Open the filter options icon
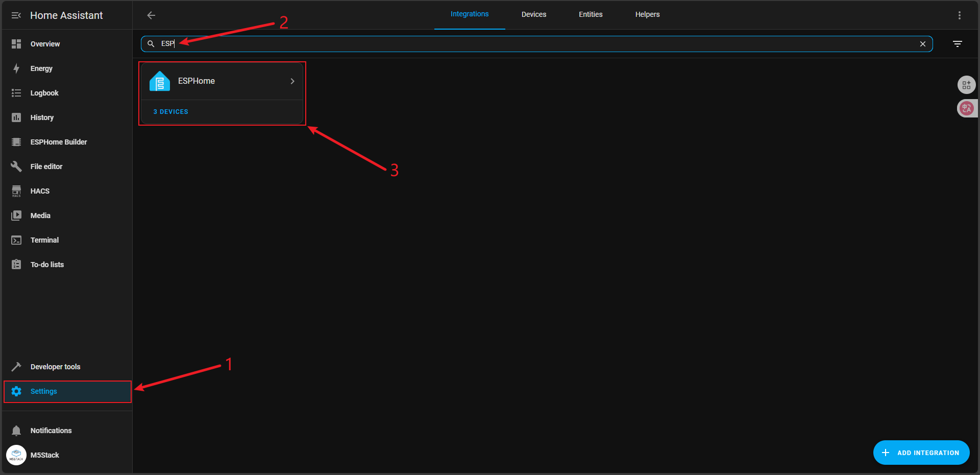Image resolution: width=980 pixels, height=475 pixels. 958,44
